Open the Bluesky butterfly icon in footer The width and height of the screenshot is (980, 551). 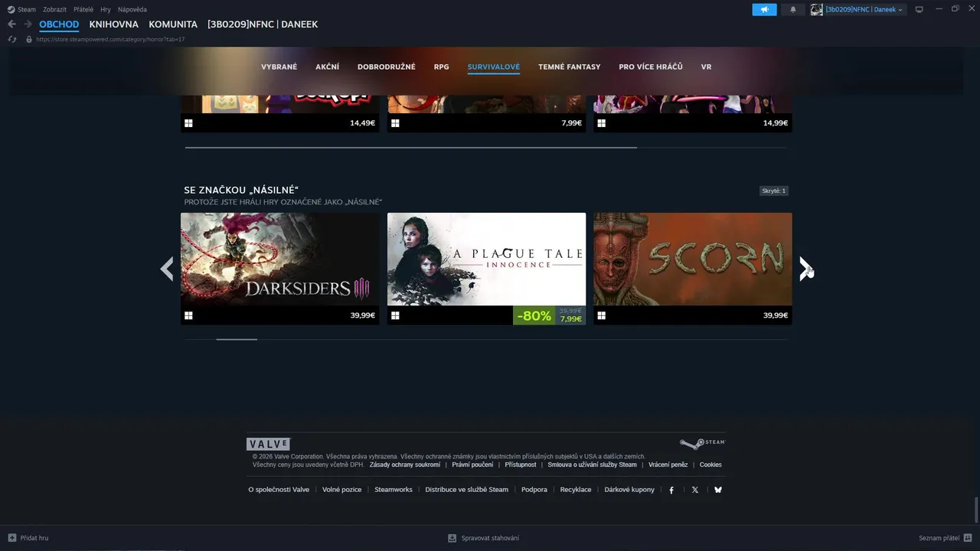pos(718,490)
